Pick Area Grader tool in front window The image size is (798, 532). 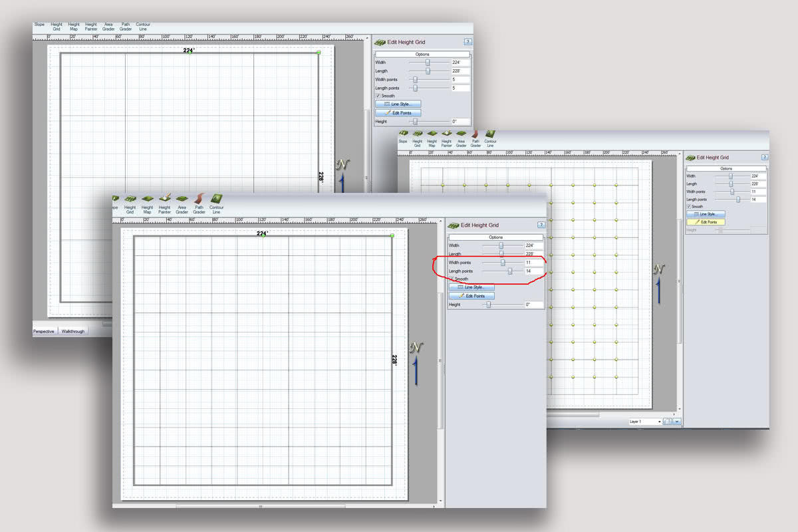coord(182,202)
